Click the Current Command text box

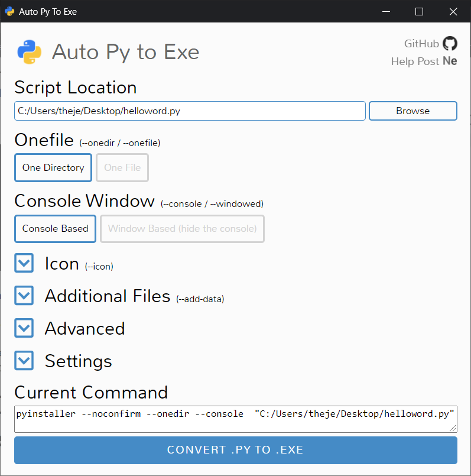click(x=235, y=419)
